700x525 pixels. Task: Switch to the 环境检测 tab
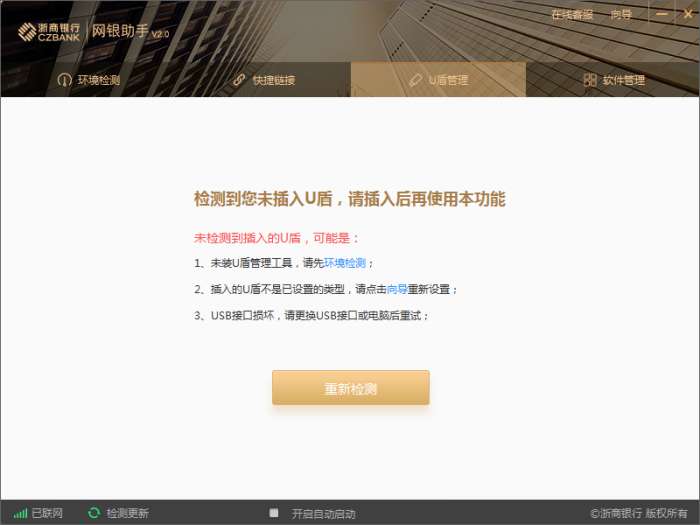(x=89, y=79)
